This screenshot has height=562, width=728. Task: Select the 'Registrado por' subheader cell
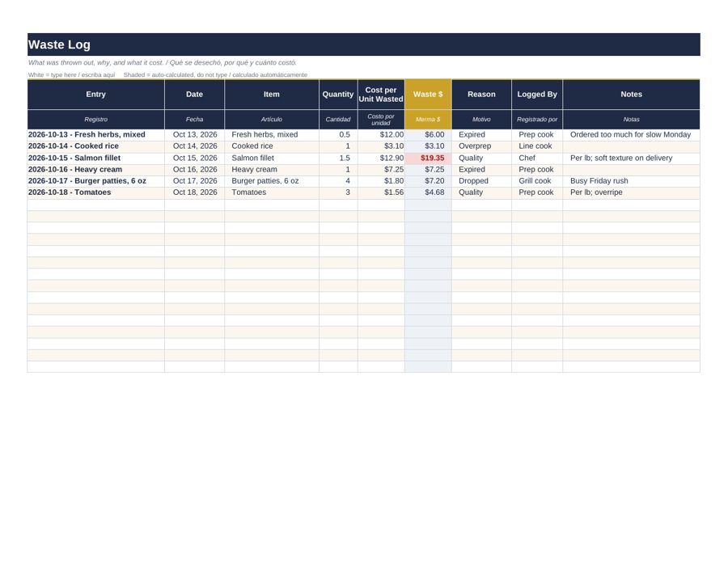click(537, 119)
